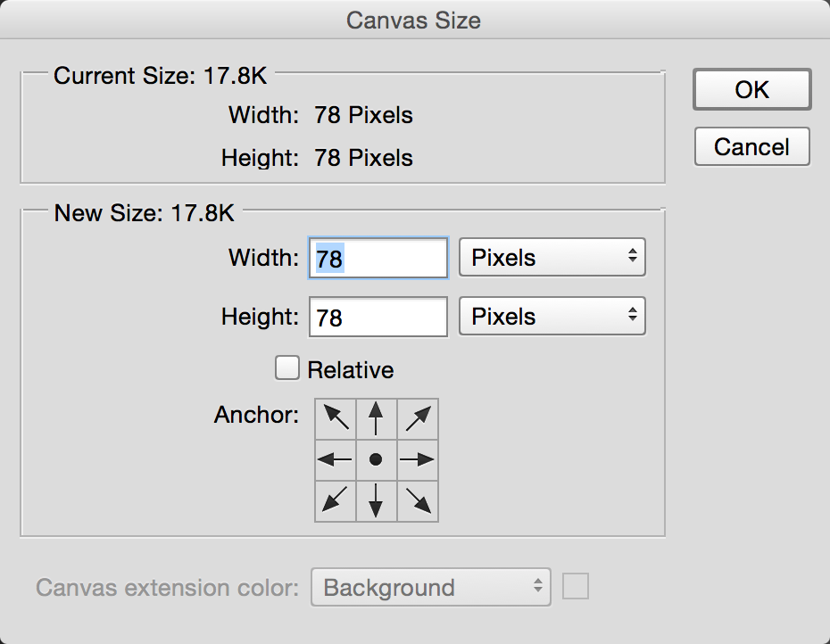Click the bottom anchor arrow

pyautogui.click(x=376, y=500)
